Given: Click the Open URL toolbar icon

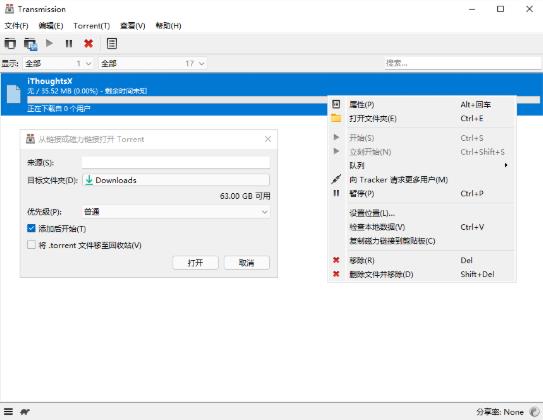Looking at the screenshot, I should click(x=30, y=44).
